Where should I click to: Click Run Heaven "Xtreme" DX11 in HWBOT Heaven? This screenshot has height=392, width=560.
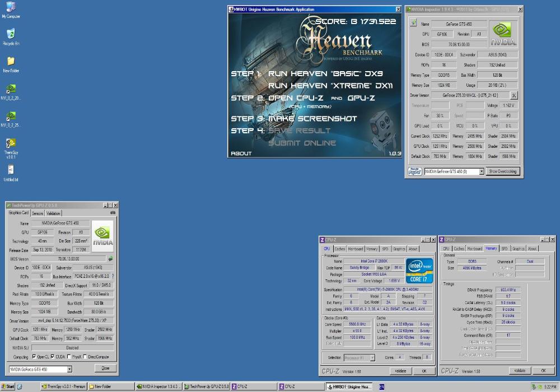tap(330, 86)
